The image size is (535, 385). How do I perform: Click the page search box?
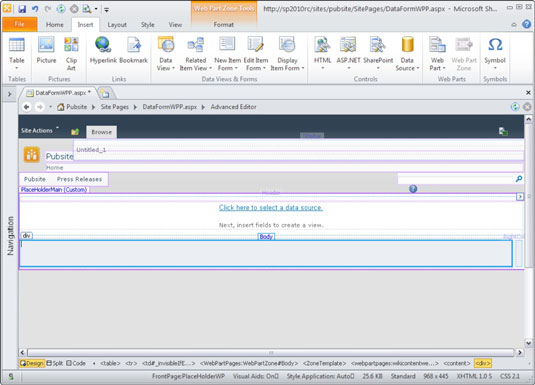pos(456,179)
